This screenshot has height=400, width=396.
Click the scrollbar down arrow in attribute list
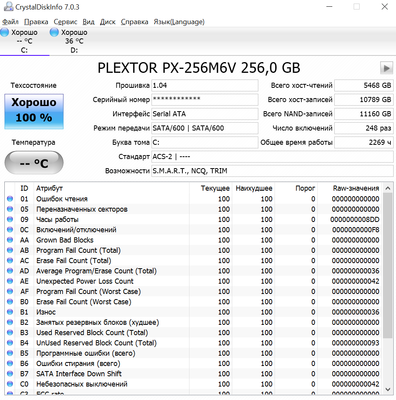point(388,389)
